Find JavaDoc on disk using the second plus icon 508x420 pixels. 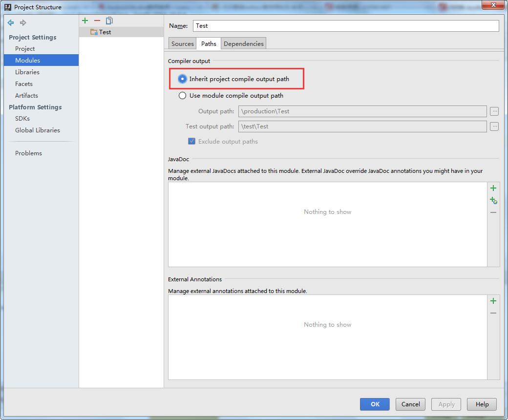(493, 200)
